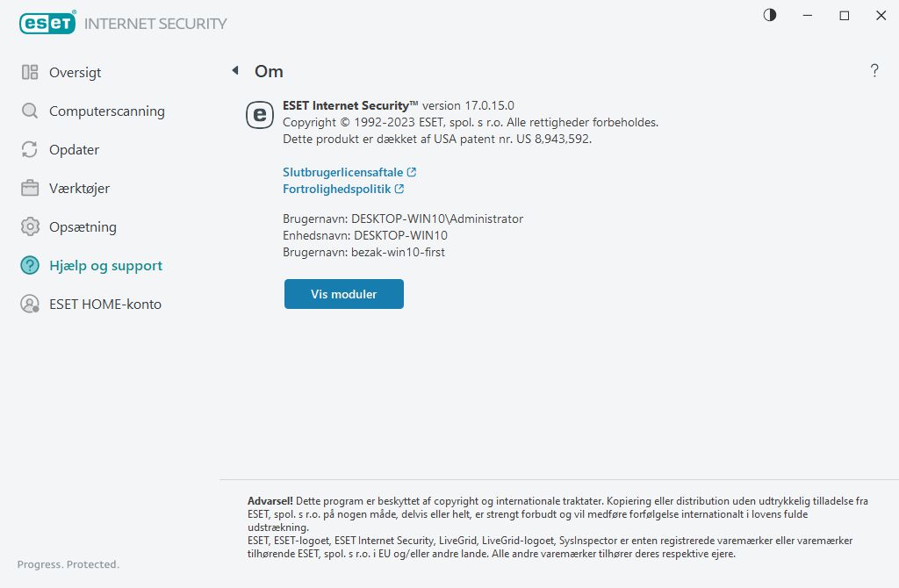Toggle the theme contrast icon in title bar
Viewport: 899px width, 588px height.
tap(769, 15)
